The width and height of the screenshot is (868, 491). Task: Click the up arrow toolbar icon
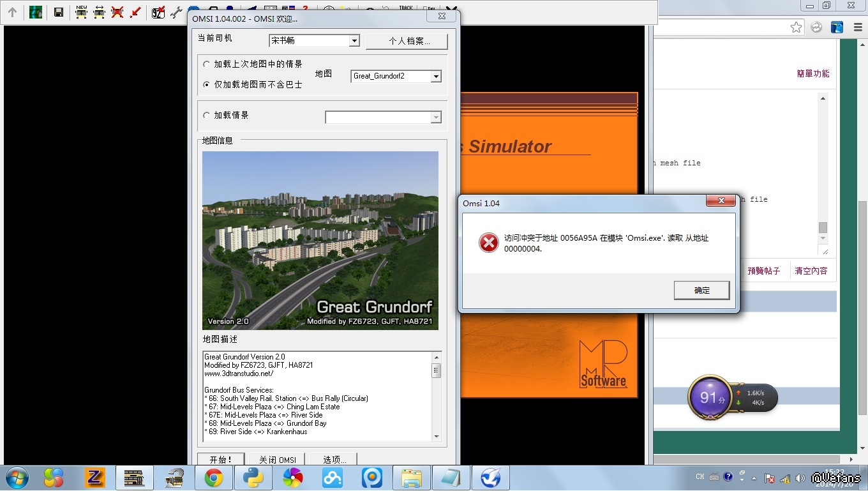click(x=12, y=12)
